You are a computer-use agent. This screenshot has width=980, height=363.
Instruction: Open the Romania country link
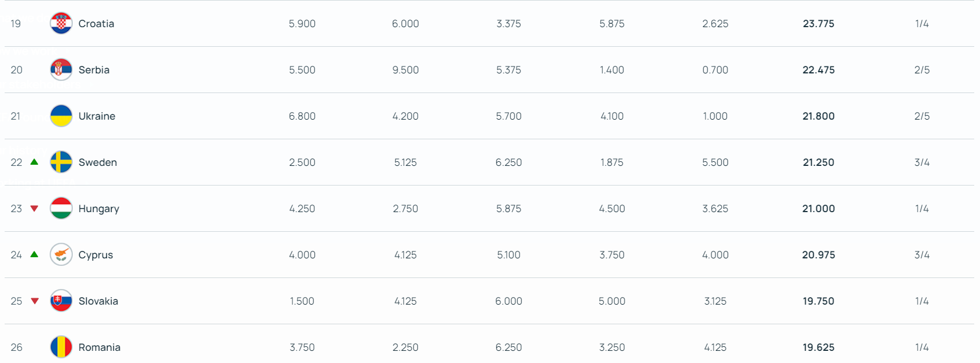(99, 347)
